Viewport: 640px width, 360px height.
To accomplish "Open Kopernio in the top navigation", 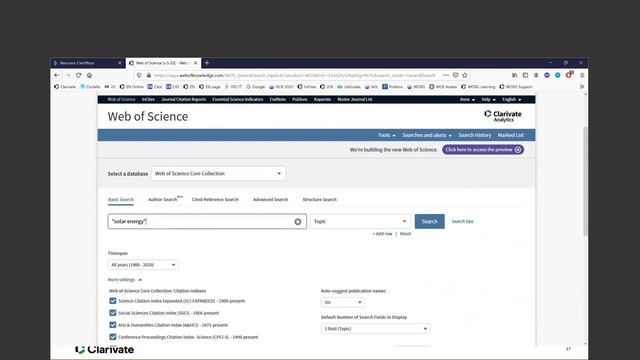I will (322, 99).
